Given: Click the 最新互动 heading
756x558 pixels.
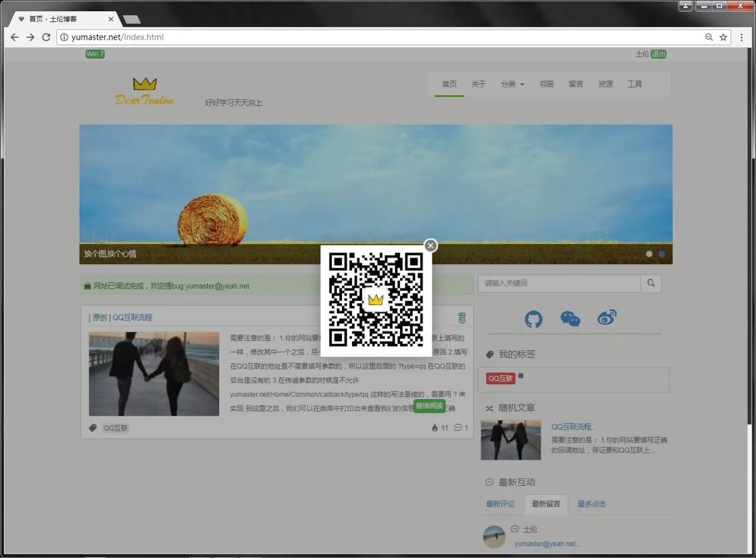Looking at the screenshot, I should pyautogui.click(x=517, y=482).
